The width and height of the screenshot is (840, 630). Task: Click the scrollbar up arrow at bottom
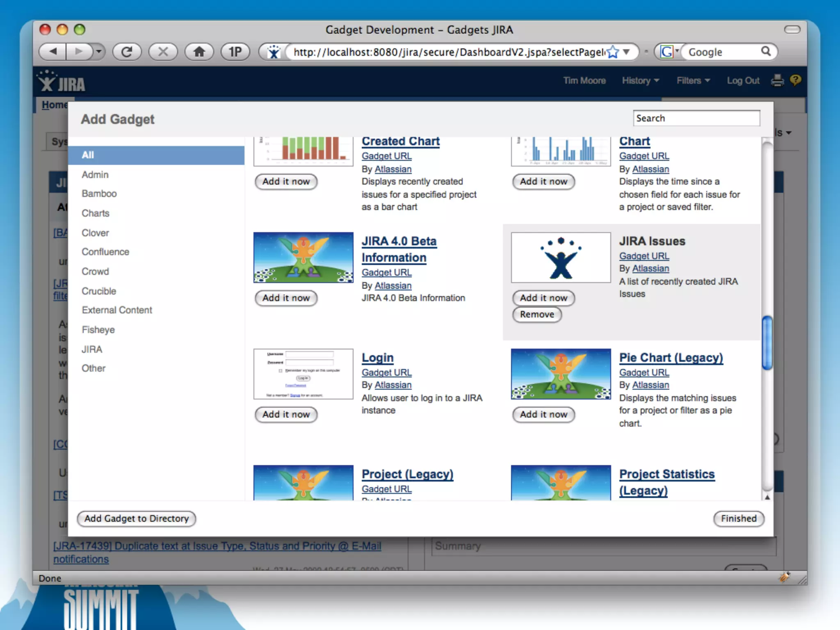pyautogui.click(x=767, y=497)
